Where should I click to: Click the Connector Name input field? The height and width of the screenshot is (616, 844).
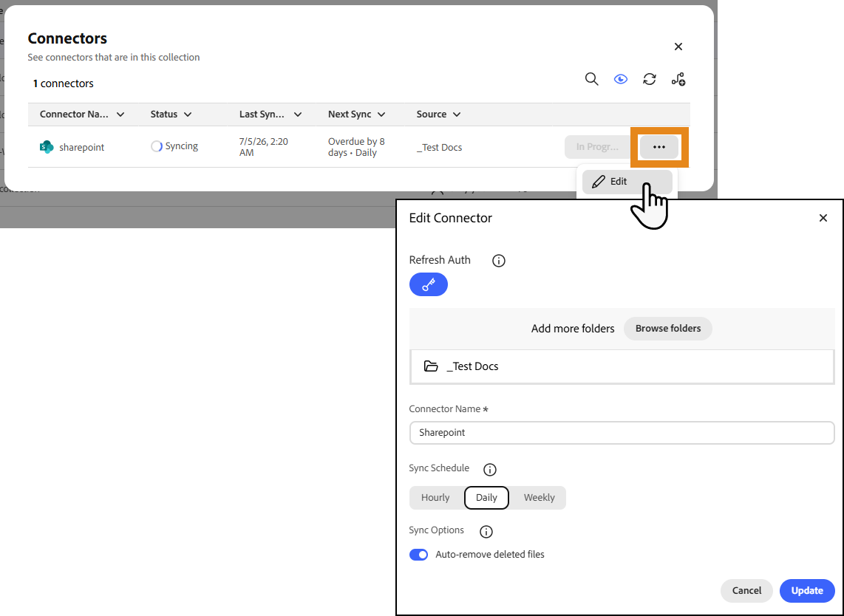(x=622, y=433)
